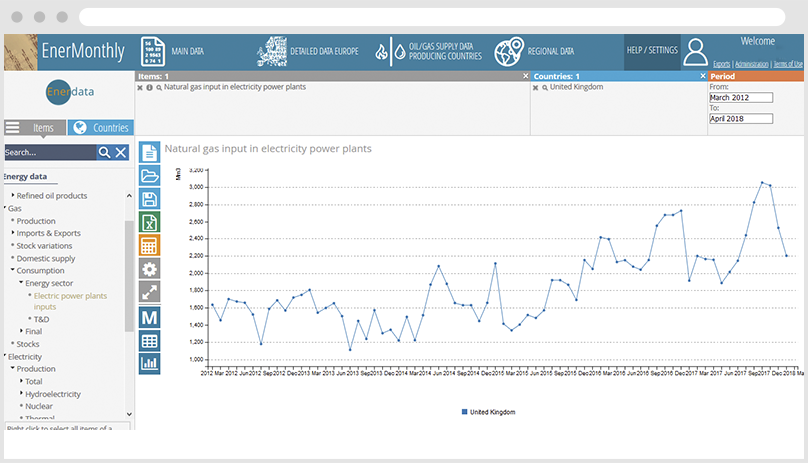Remove Natural gas input item from selection

140,88
